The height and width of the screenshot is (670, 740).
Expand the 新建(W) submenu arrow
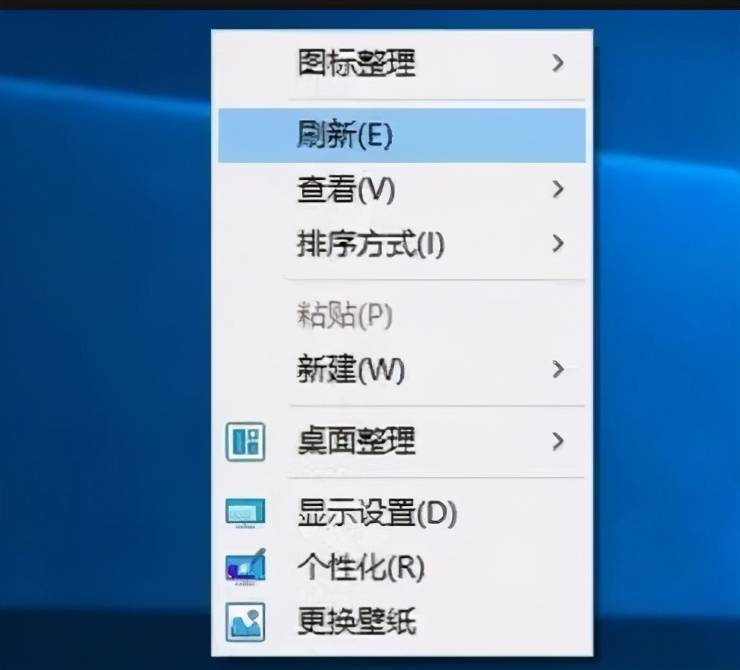point(558,369)
